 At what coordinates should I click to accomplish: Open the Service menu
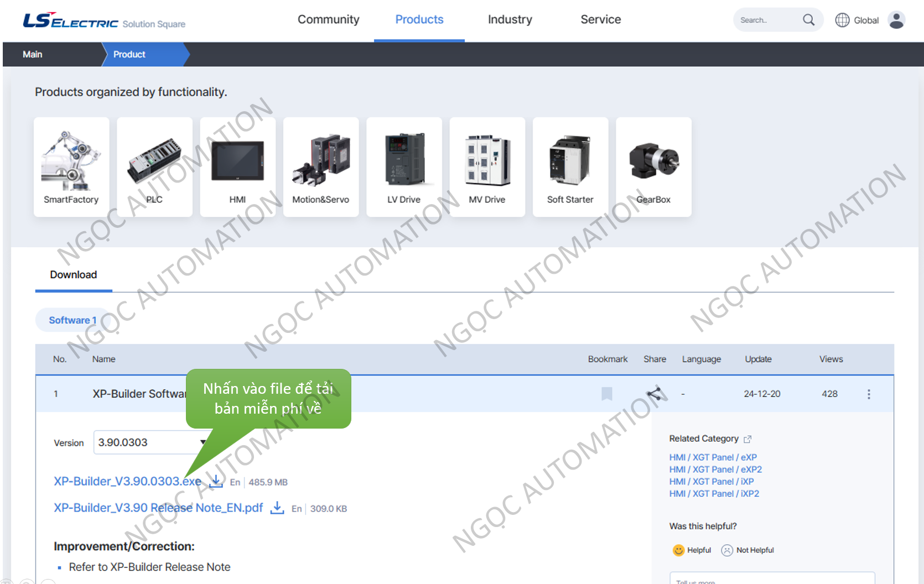coord(601,19)
